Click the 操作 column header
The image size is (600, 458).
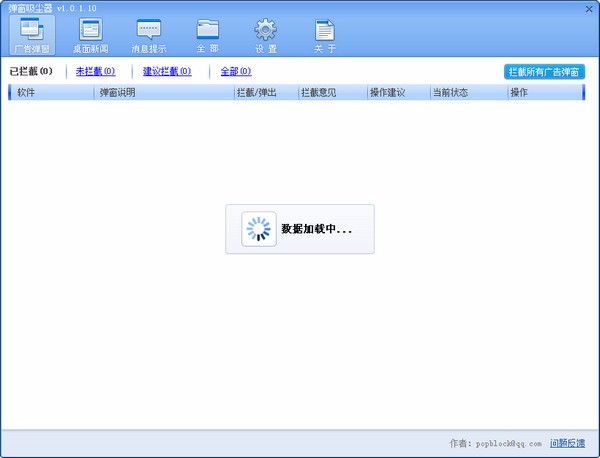point(545,93)
